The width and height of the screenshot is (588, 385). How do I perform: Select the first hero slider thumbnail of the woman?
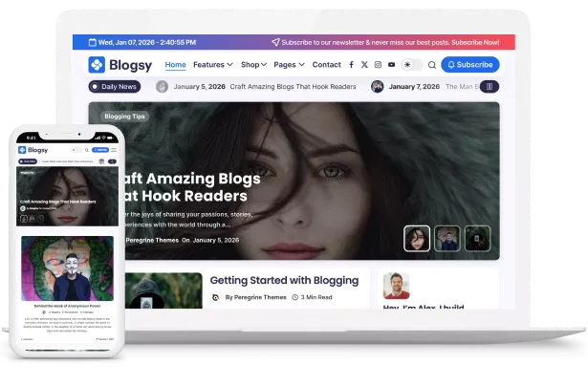click(417, 238)
